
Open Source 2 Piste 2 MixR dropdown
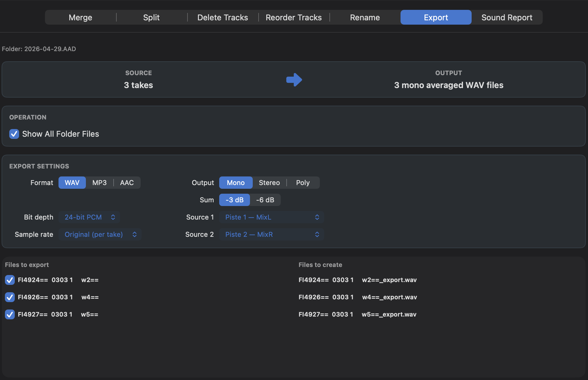(272, 234)
